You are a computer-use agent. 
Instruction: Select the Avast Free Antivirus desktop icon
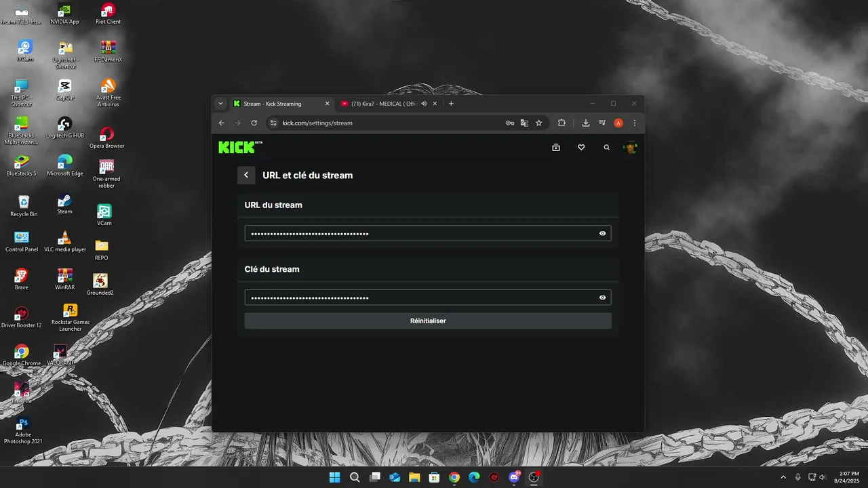108,93
